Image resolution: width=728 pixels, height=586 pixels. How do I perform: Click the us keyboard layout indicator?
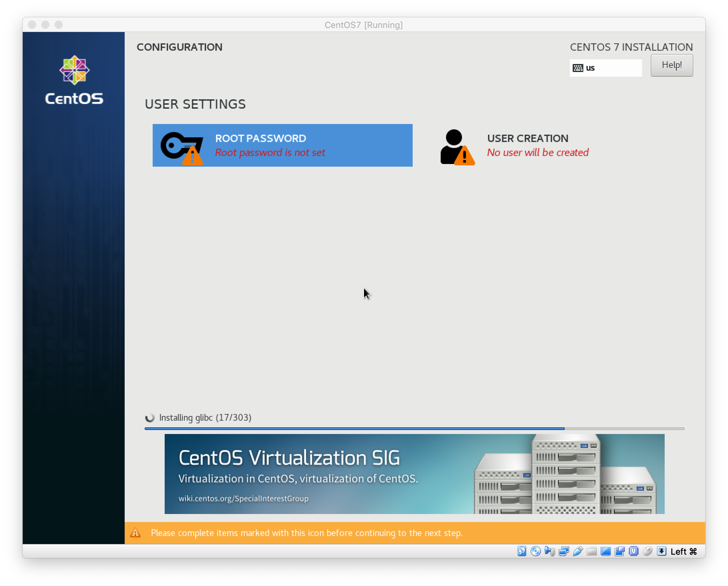(x=605, y=68)
